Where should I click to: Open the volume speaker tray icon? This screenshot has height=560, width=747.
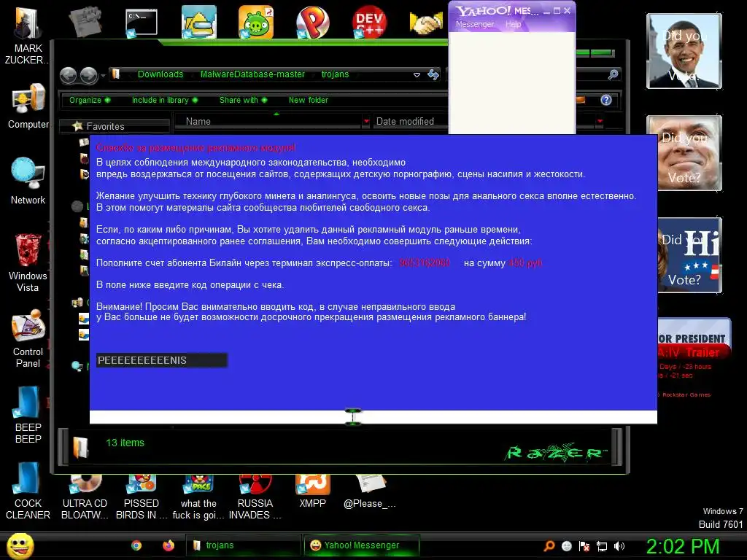[x=619, y=546]
